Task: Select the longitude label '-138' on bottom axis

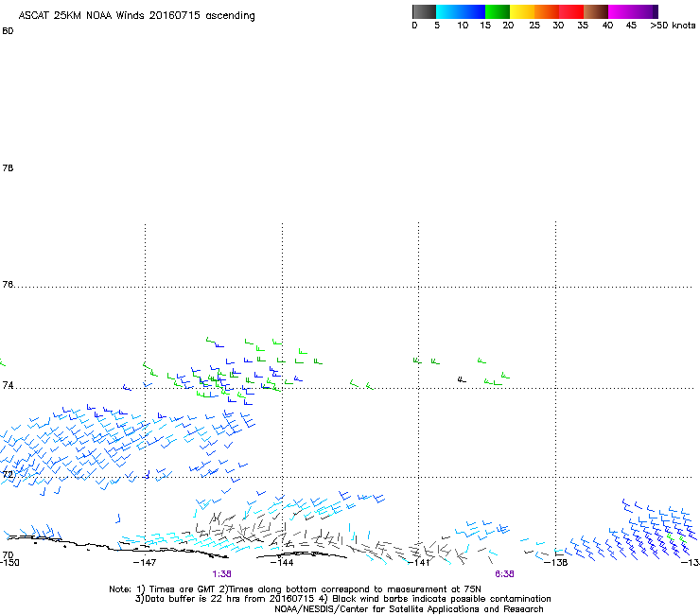Action: 556,563
